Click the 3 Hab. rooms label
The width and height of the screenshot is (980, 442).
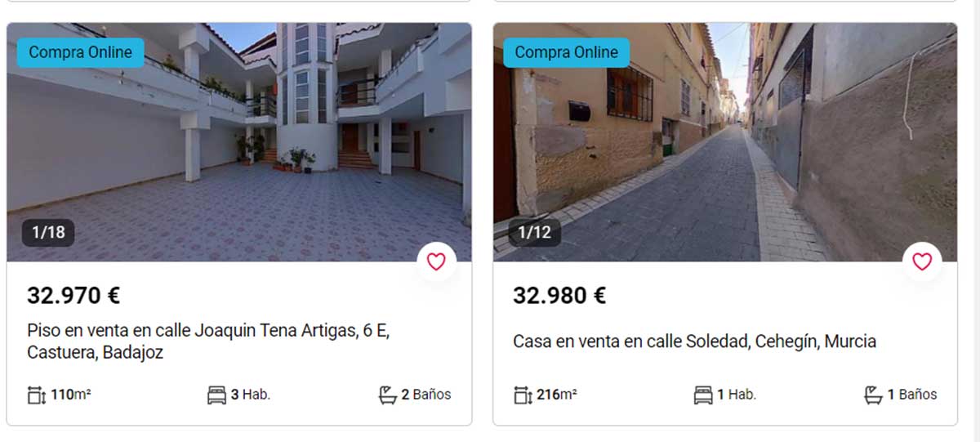(250, 395)
